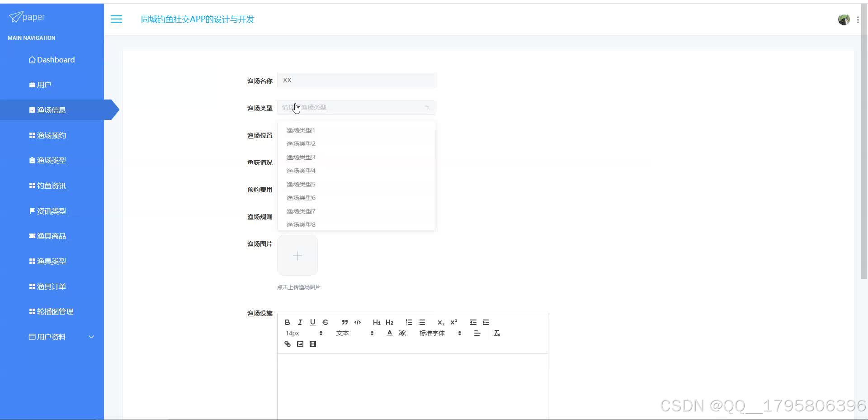Create an ordered numbered list
Viewport: 868px width, 420px height.
(409, 322)
